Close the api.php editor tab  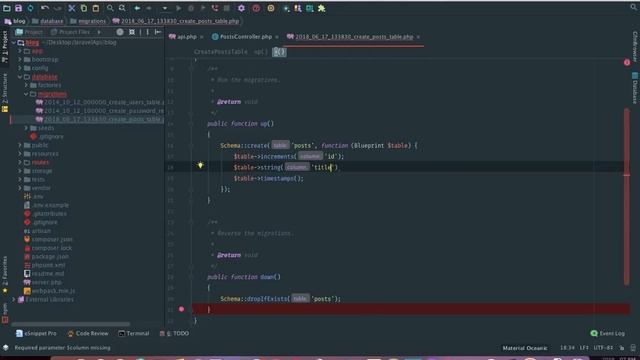pos(202,37)
